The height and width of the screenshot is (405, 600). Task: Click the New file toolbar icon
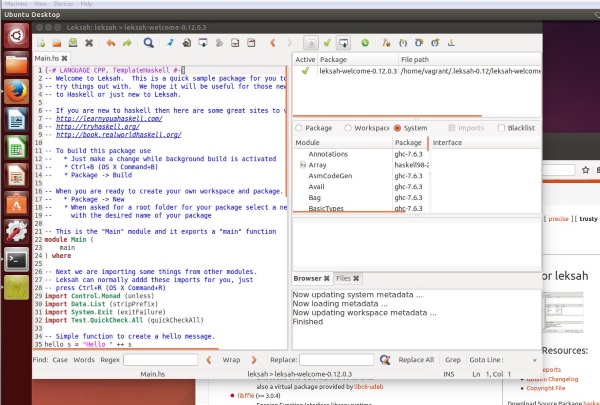tap(41, 43)
